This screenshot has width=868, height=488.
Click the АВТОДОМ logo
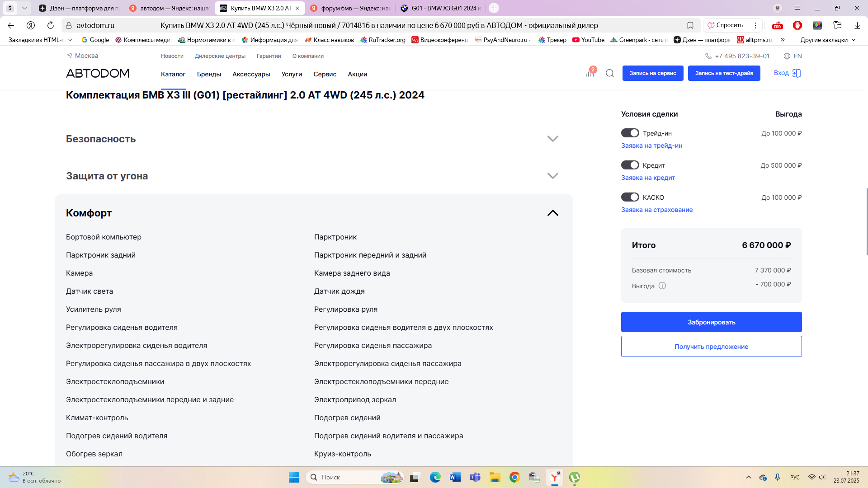tap(98, 73)
